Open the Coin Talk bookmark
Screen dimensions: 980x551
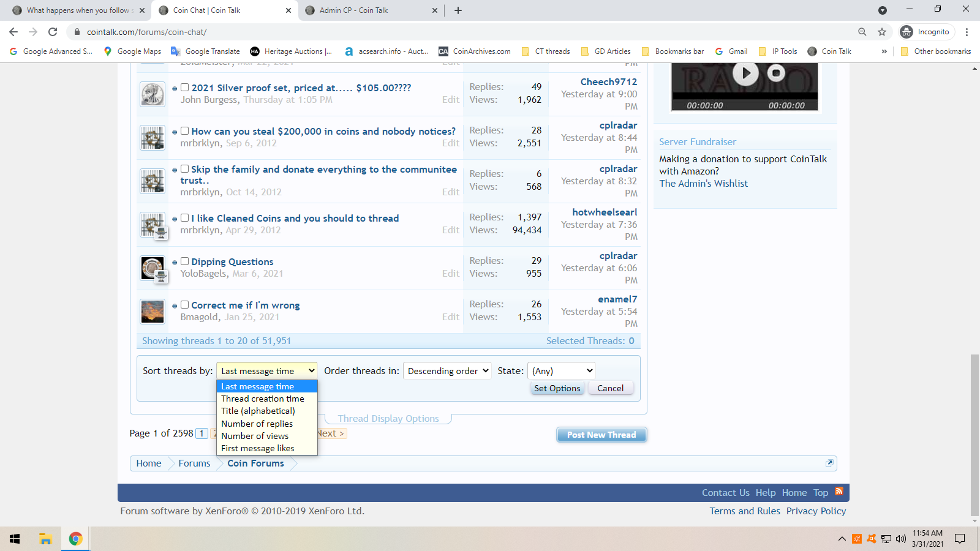829,51
